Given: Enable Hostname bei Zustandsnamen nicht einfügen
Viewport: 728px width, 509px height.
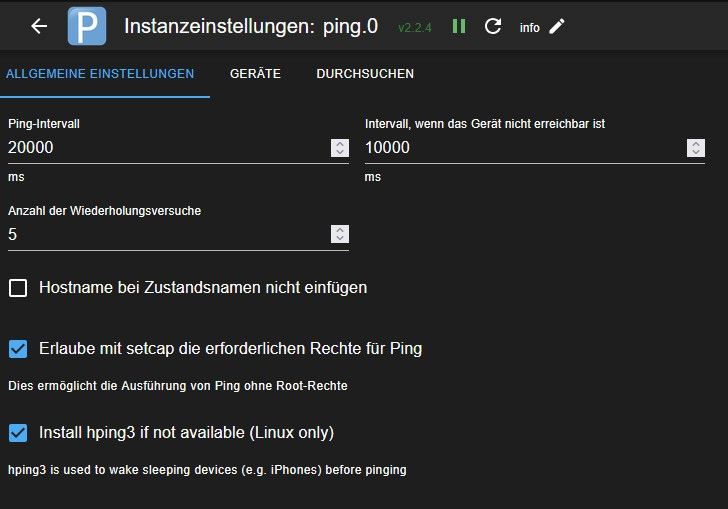Looking at the screenshot, I should (x=18, y=288).
